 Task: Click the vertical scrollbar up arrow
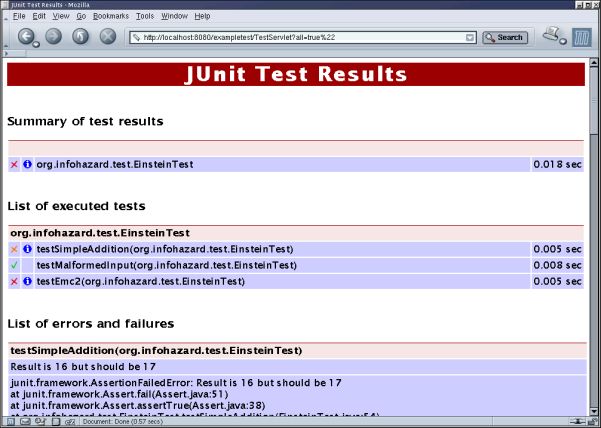pyautogui.click(x=593, y=62)
